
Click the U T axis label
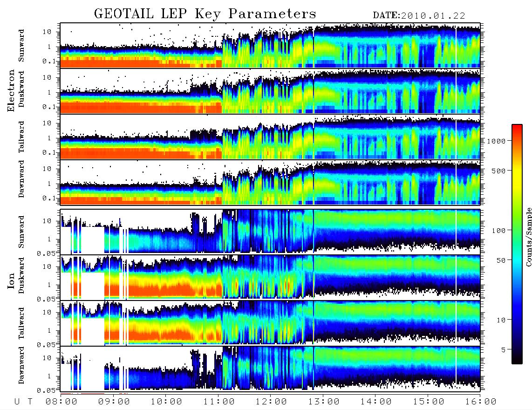click(23, 402)
